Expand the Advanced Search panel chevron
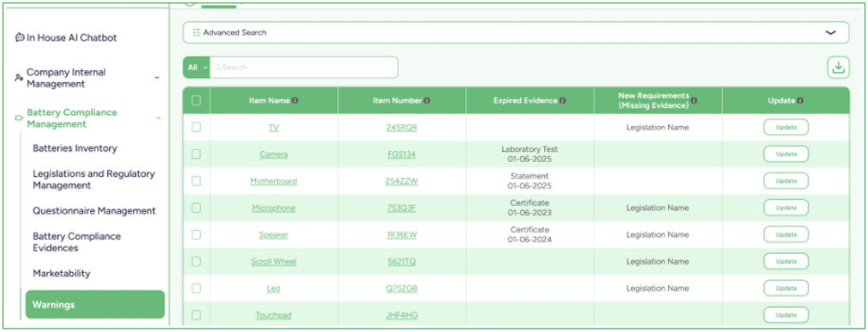The image size is (868, 332). click(830, 33)
